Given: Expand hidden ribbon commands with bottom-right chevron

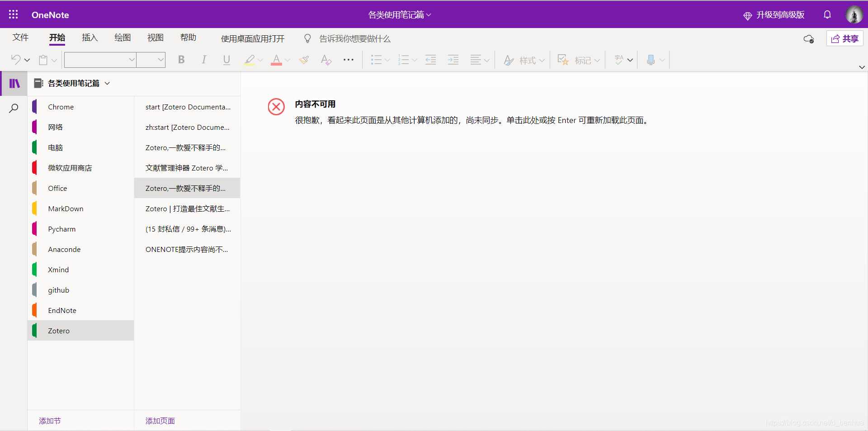Looking at the screenshot, I should 862,67.
